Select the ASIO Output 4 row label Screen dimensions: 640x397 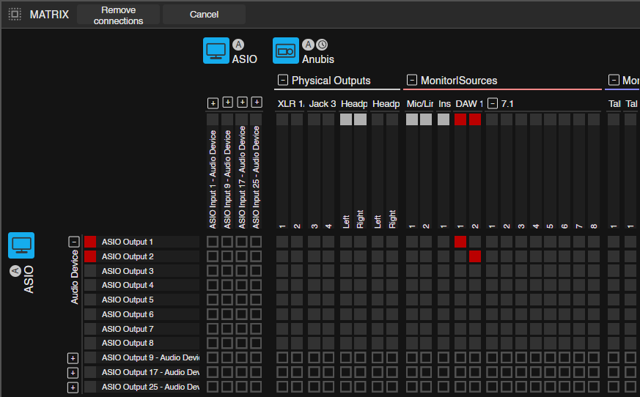128,285
